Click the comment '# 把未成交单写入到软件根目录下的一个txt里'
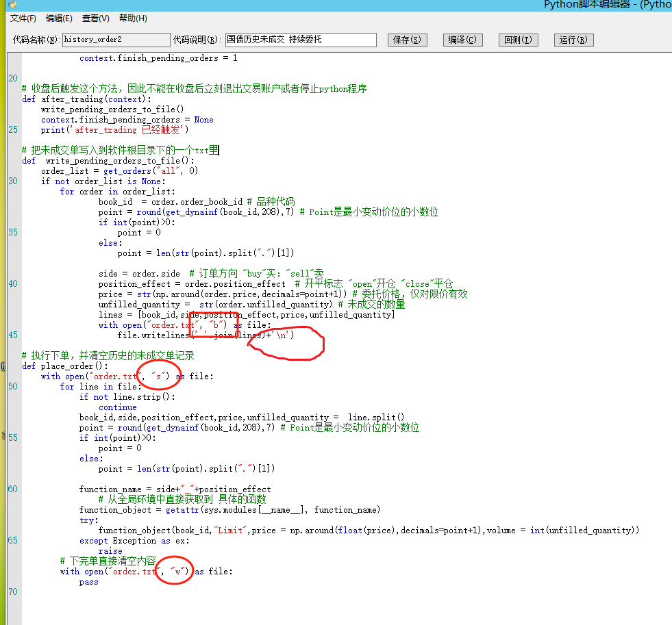This screenshot has height=625, width=672. pos(121,151)
